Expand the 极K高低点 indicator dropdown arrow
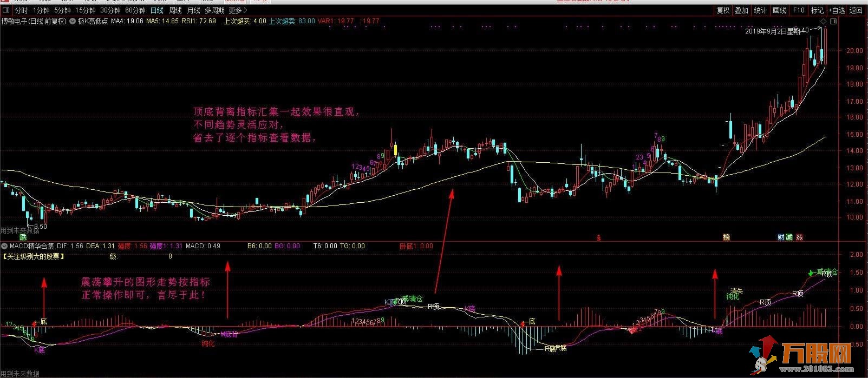This screenshot has height=378, width=868. click(73, 21)
